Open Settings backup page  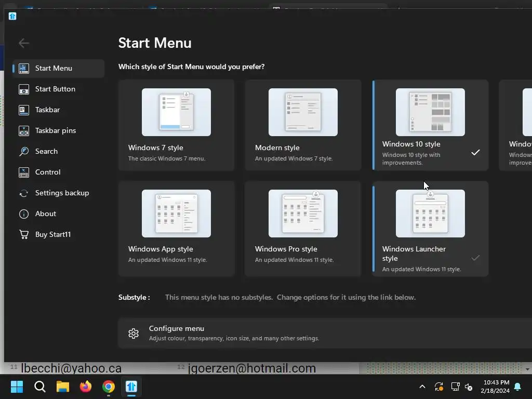(x=58, y=193)
